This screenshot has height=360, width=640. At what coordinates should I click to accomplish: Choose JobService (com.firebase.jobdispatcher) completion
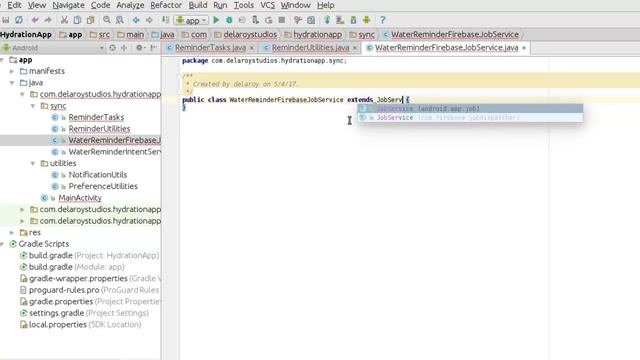pyautogui.click(x=470, y=118)
